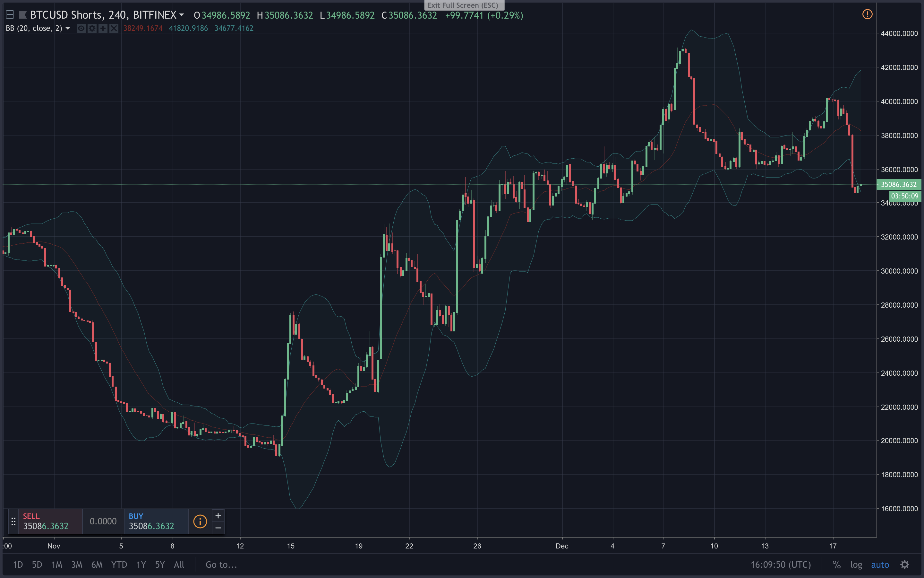Image resolution: width=924 pixels, height=578 pixels.
Task: Click the high value H 35086.3632
Action: [285, 15]
